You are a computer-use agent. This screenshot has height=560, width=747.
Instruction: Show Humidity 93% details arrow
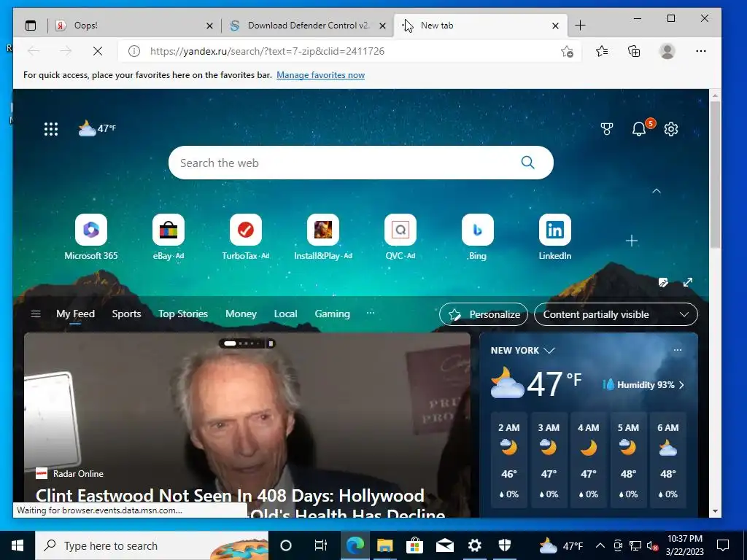coord(682,385)
